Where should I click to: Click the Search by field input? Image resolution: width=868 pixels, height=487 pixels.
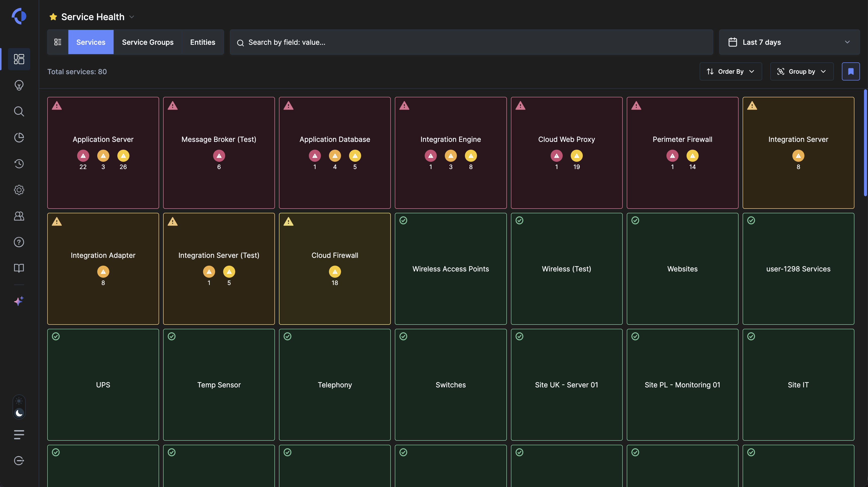pos(471,42)
